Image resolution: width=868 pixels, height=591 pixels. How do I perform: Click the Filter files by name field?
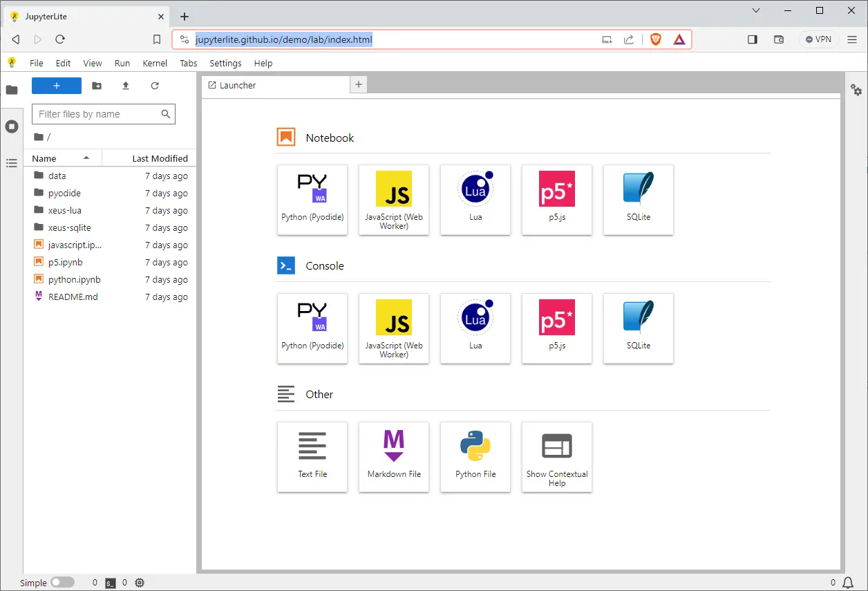[104, 114]
